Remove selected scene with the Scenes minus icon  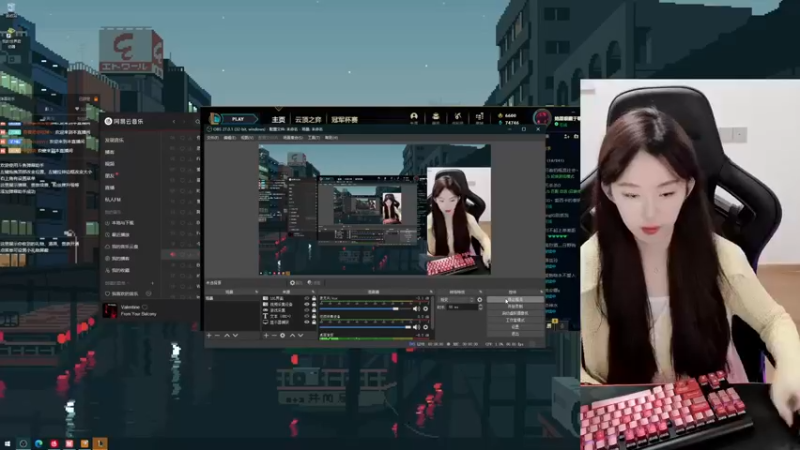point(217,335)
